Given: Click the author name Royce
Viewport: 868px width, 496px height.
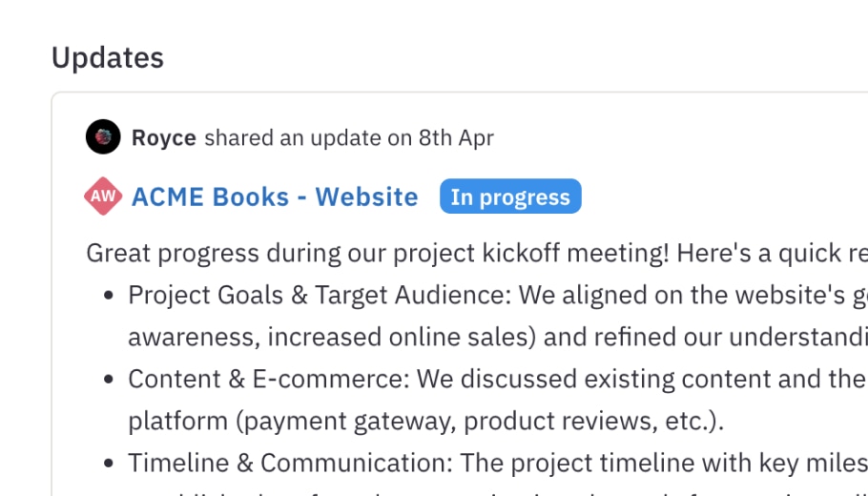Looking at the screenshot, I should coord(164,137).
